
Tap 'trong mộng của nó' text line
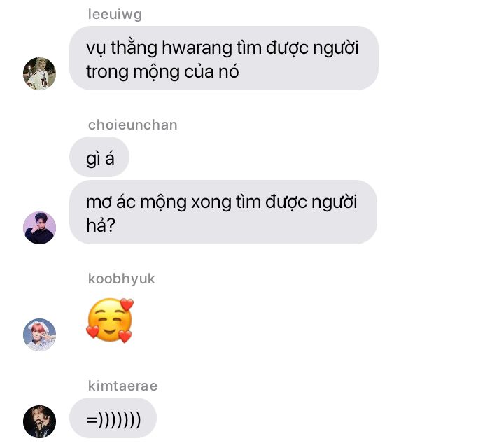click(162, 71)
